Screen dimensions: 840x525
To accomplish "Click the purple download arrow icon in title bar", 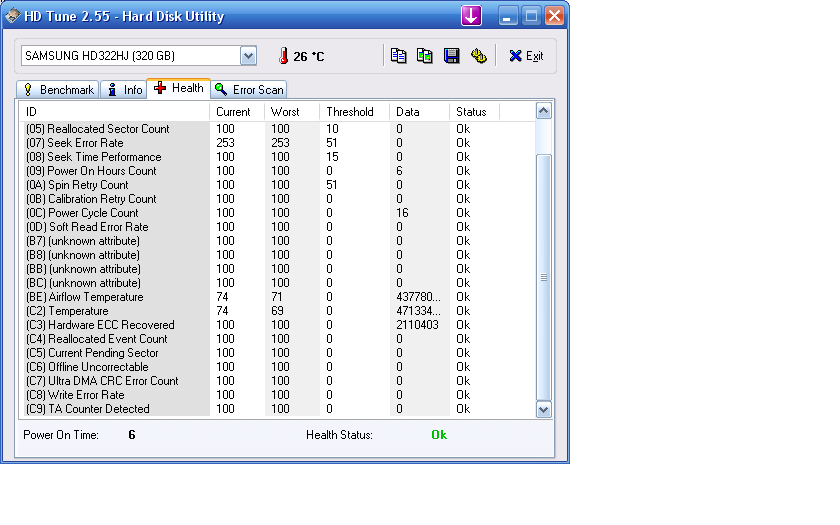I will point(471,16).
